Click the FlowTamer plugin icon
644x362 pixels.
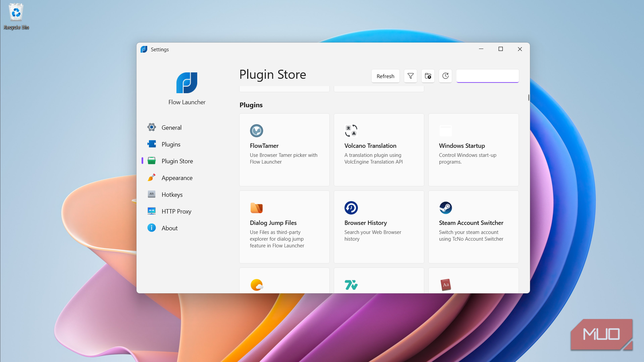pyautogui.click(x=257, y=131)
